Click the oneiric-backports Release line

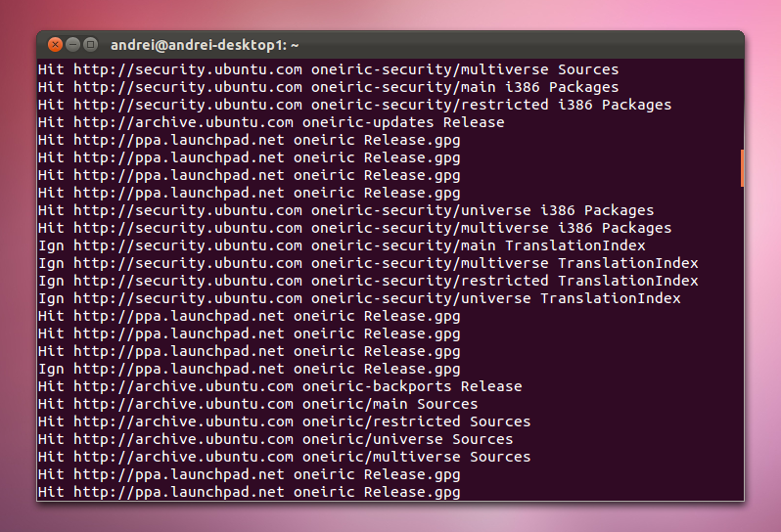280,386
